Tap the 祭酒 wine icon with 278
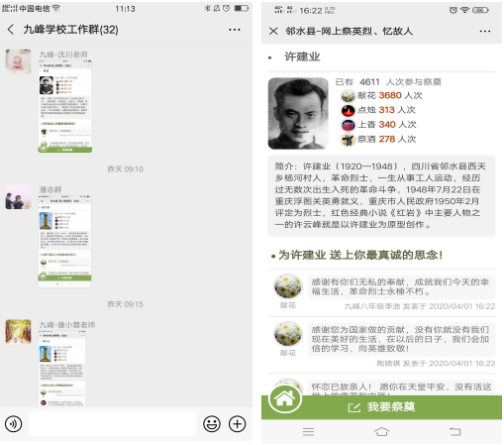 (x=348, y=140)
